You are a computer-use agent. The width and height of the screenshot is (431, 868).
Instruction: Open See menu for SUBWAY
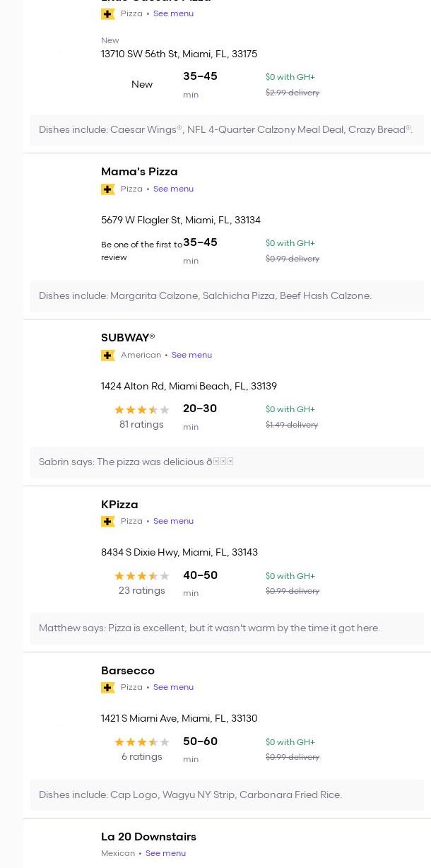(x=191, y=355)
